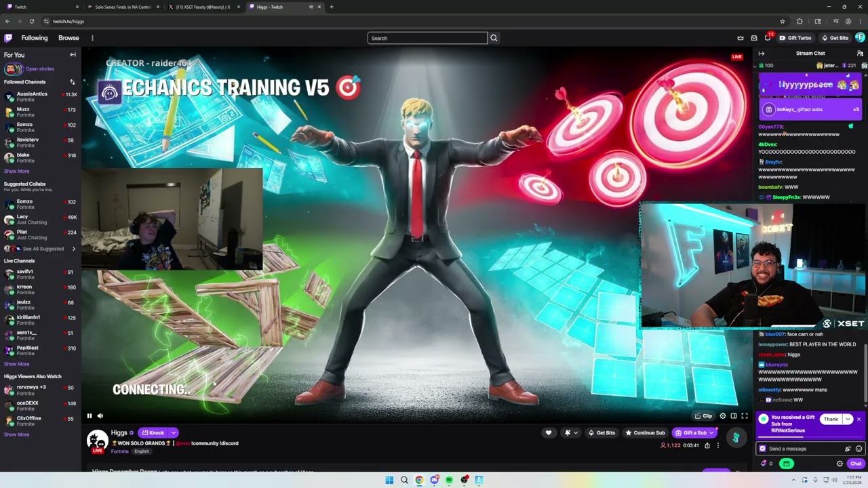Open the chat community users list

tap(860, 54)
